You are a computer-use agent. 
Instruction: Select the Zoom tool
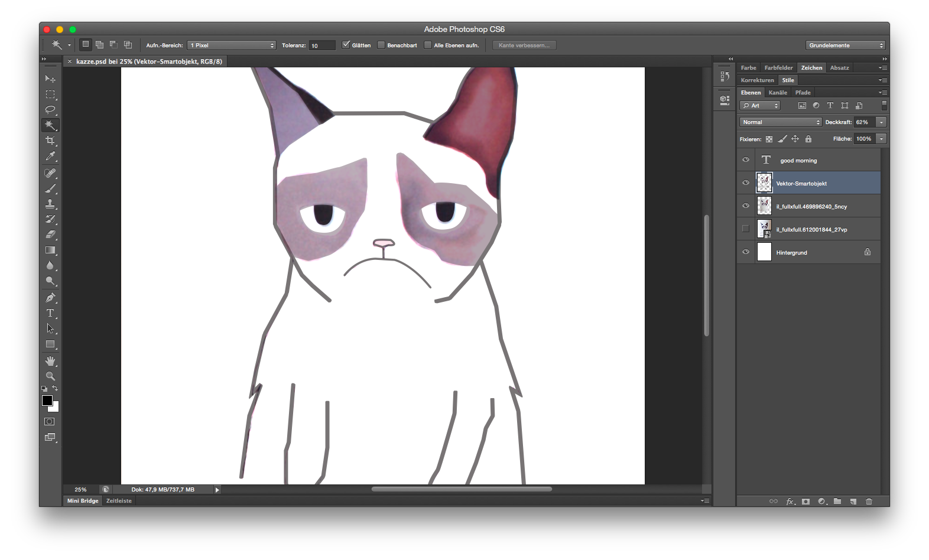point(50,376)
